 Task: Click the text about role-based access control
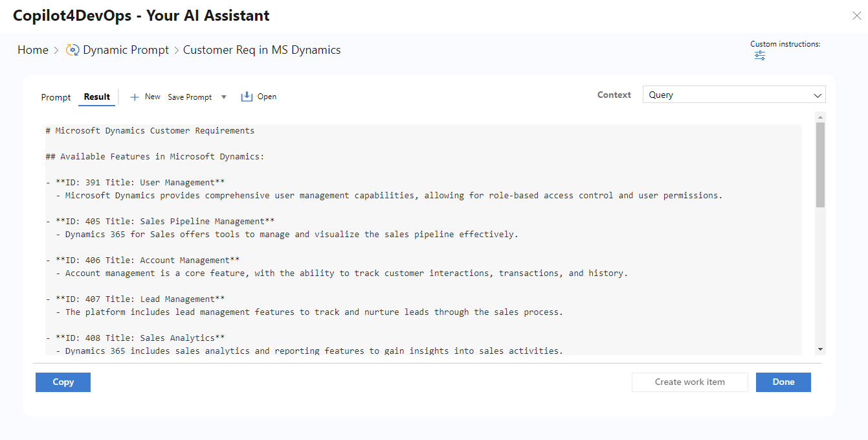[x=389, y=196]
